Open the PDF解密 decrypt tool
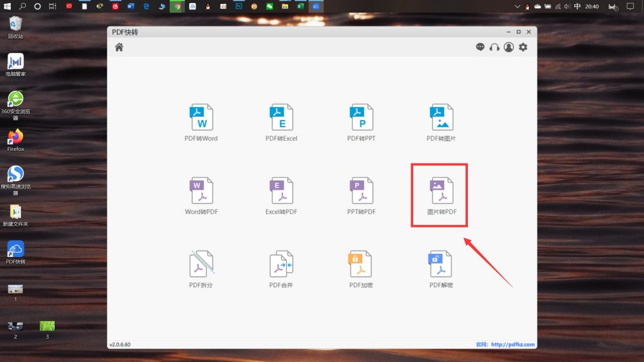644x362 pixels. point(441,269)
